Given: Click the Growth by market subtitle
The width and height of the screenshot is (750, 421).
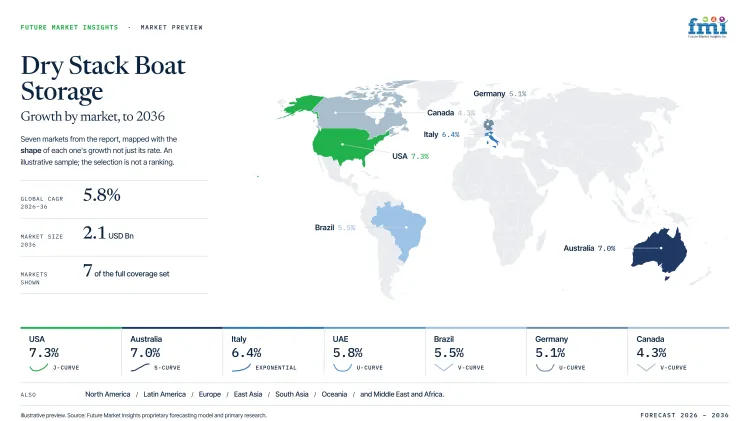Looking at the screenshot, I should click(x=92, y=116).
